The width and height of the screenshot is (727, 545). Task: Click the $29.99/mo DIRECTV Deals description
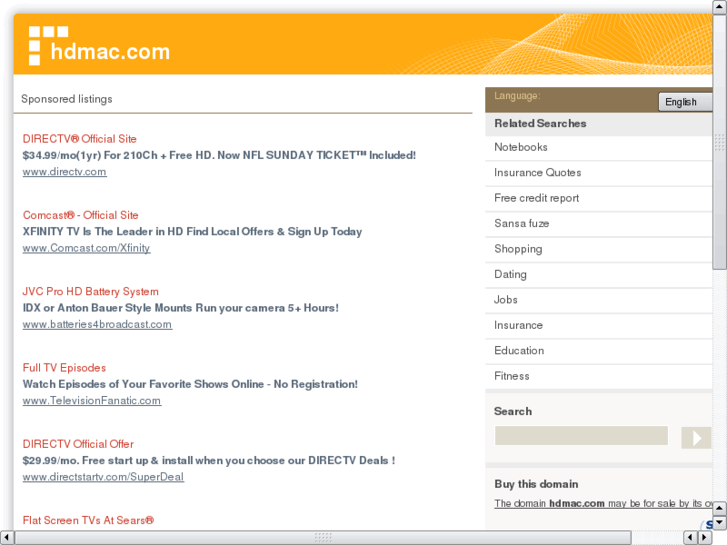209,461
